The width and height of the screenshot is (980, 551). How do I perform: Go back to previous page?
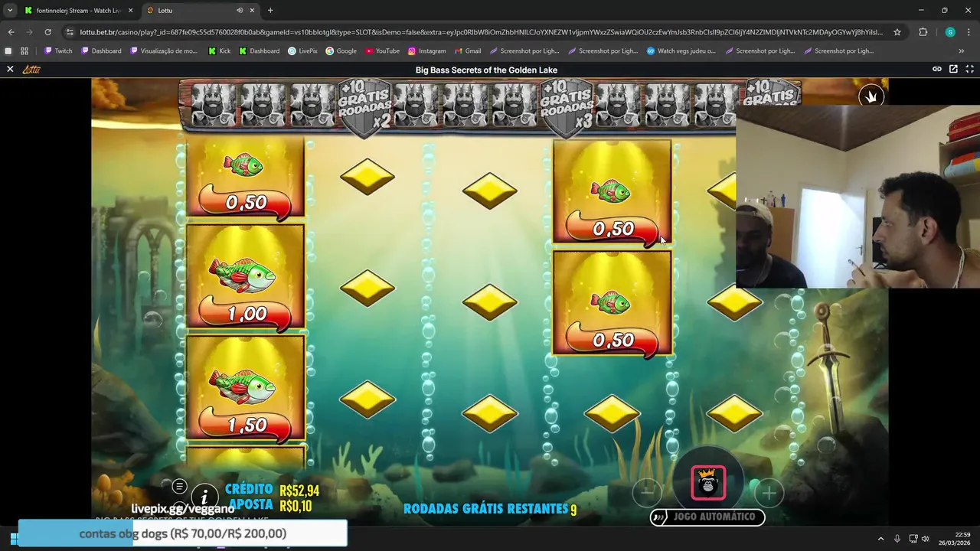click(11, 32)
